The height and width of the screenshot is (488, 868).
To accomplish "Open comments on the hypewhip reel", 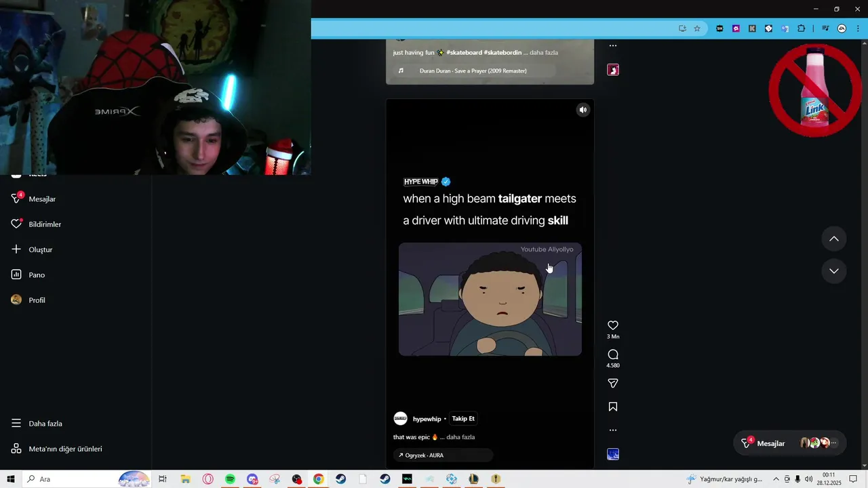I will (613, 354).
